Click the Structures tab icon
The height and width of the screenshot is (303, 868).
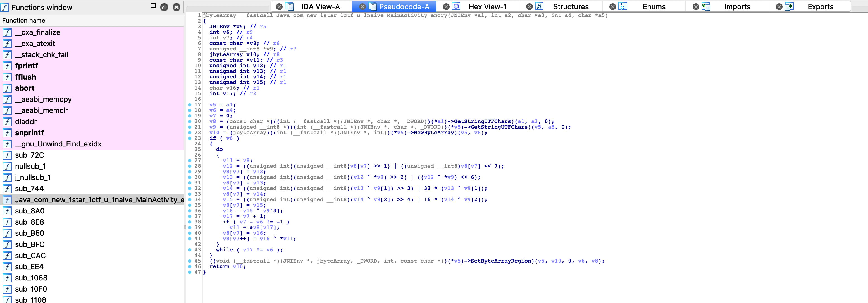539,6
